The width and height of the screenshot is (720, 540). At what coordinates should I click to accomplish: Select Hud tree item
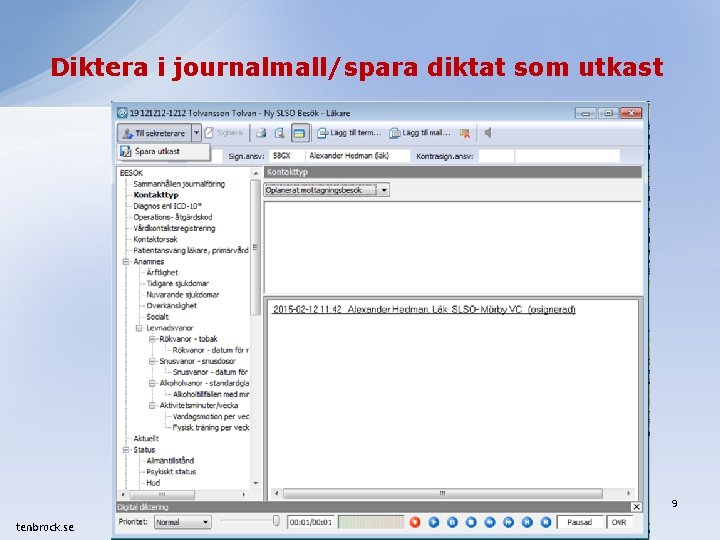pyautogui.click(x=153, y=483)
